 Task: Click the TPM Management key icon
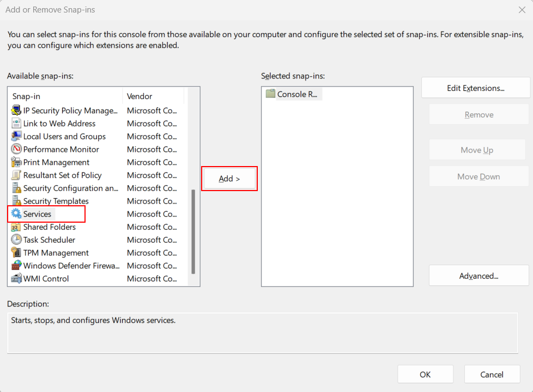click(16, 253)
